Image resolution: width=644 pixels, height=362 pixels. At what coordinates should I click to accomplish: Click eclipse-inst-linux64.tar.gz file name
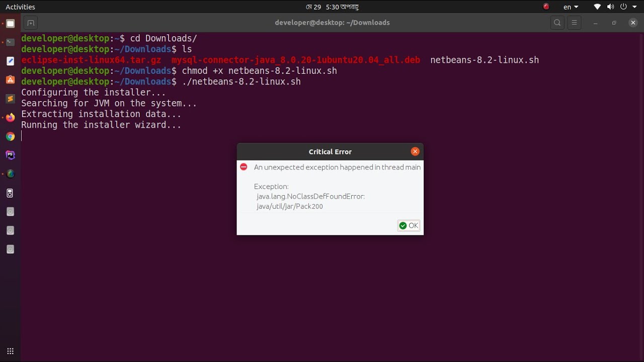pos(91,60)
